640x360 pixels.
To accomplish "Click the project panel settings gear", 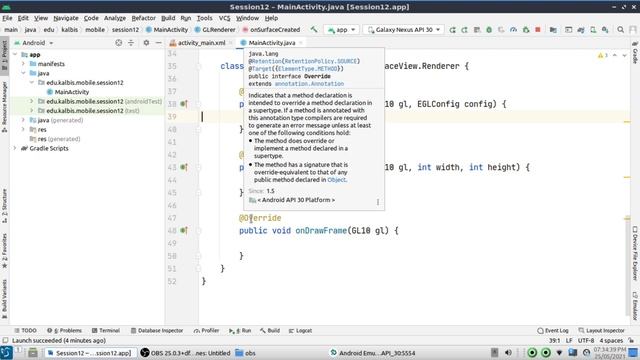I will click(x=146, y=43).
